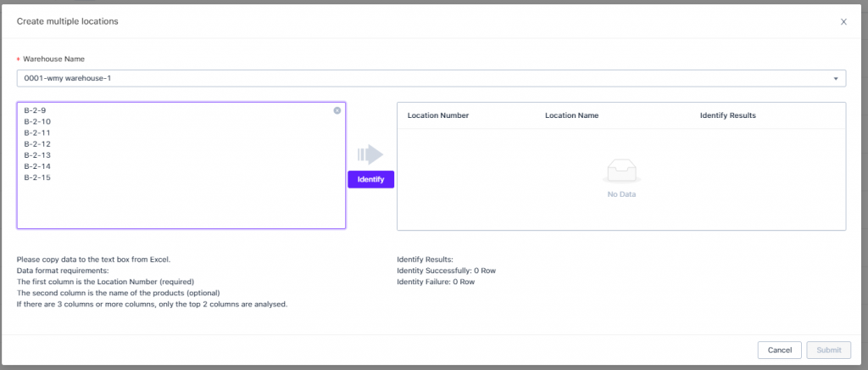The height and width of the screenshot is (370, 868).
Task: Select the Location Number column header
Action: pyautogui.click(x=438, y=115)
